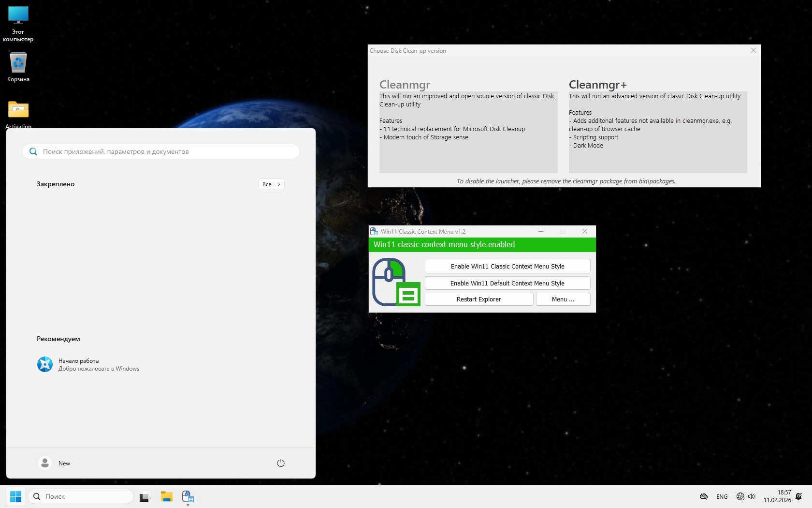Open network globe icon in system tray
The height and width of the screenshot is (508, 812).
pyautogui.click(x=740, y=496)
